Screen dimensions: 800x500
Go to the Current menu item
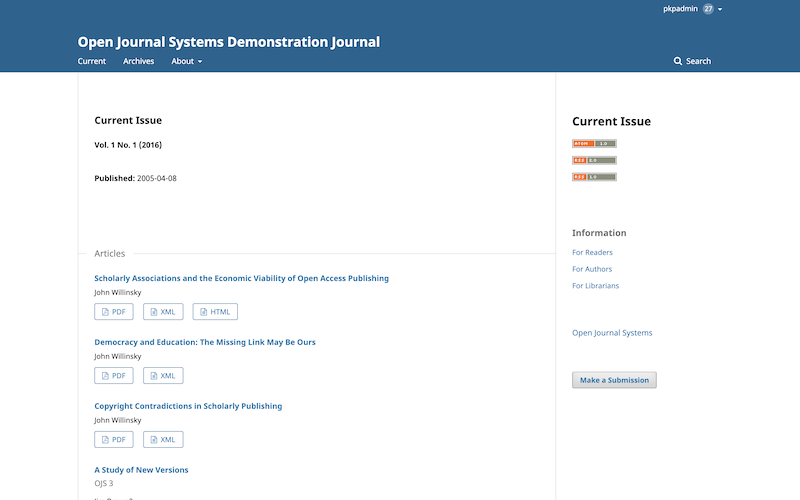[x=92, y=61]
